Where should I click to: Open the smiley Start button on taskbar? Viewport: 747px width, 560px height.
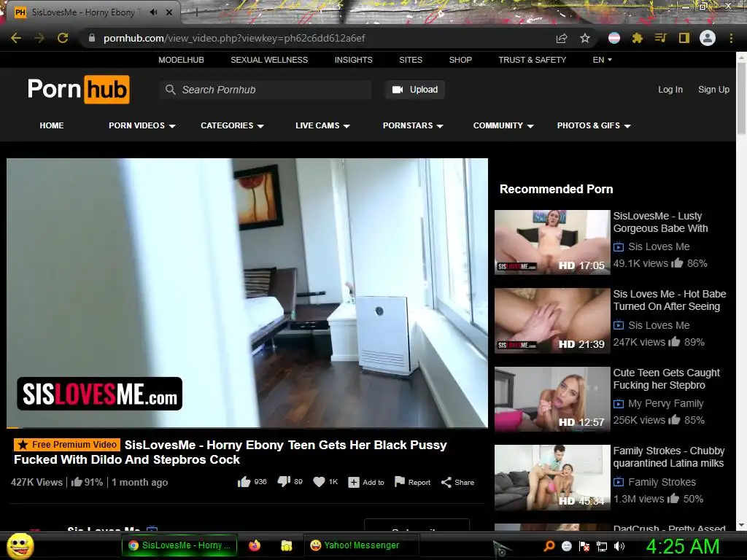pyautogui.click(x=20, y=545)
